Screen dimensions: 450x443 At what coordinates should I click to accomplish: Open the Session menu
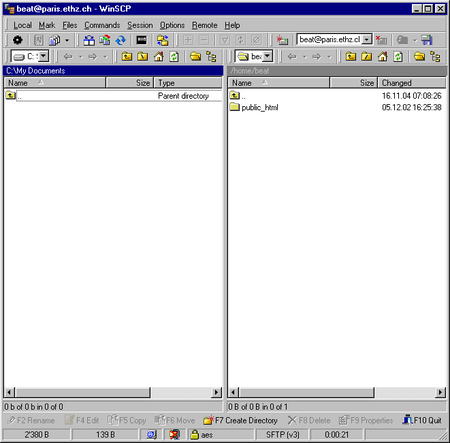(140, 25)
